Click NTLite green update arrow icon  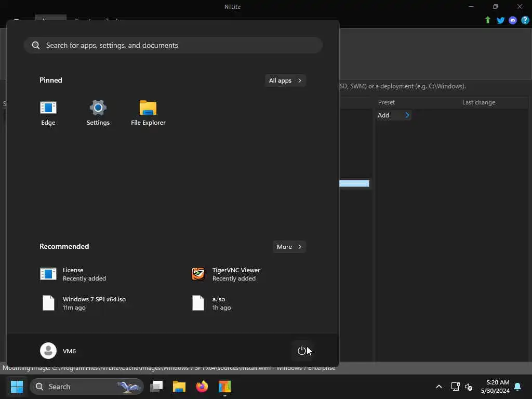(x=487, y=20)
